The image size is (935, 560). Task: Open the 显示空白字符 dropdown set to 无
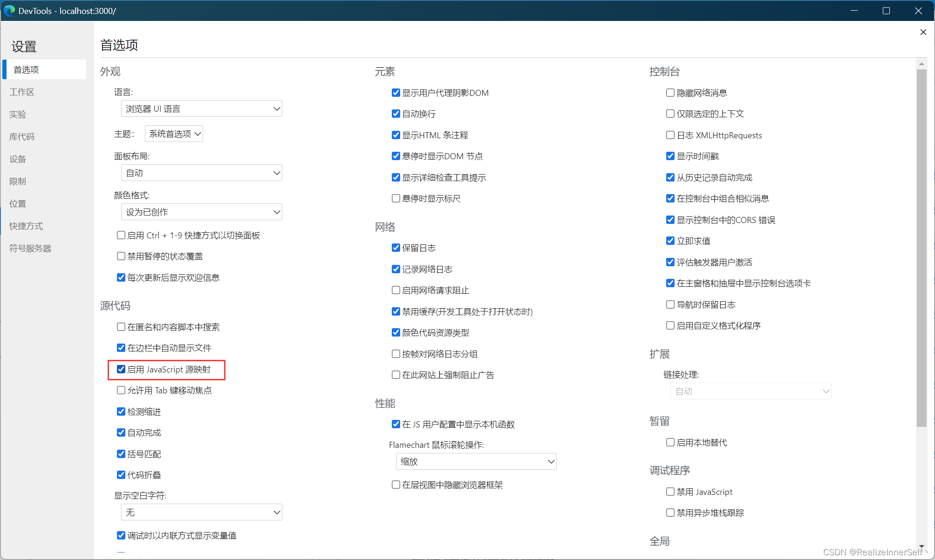(201, 512)
